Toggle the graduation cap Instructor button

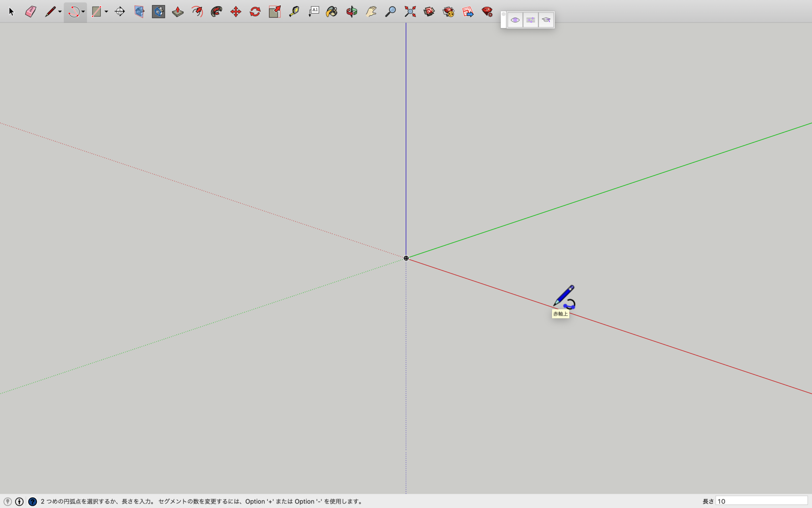546,20
